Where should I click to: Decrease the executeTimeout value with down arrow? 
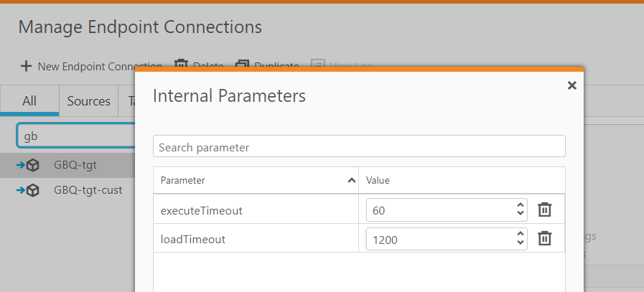click(x=521, y=215)
